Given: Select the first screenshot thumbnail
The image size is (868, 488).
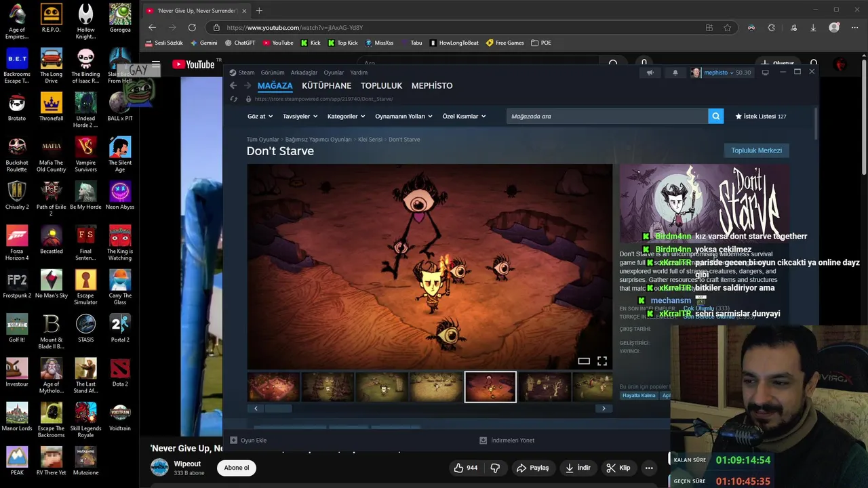Looking at the screenshot, I should (273, 387).
